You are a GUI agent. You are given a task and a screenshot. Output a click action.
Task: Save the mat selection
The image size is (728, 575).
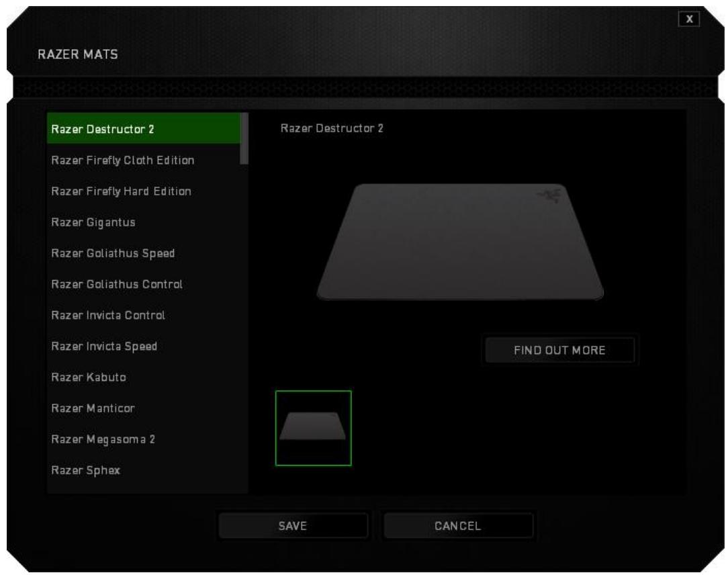293,526
